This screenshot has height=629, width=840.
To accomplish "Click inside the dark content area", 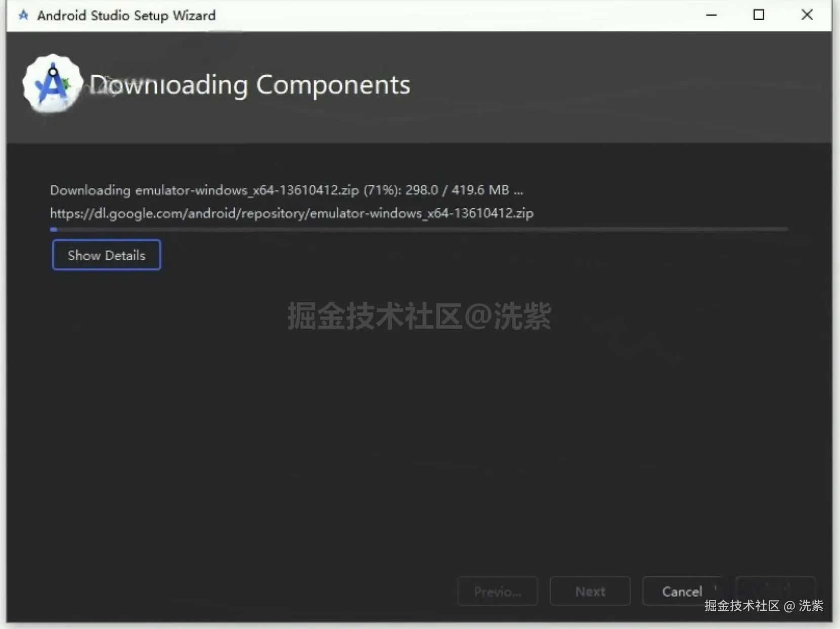I will pyautogui.click(x=420, y=430).
